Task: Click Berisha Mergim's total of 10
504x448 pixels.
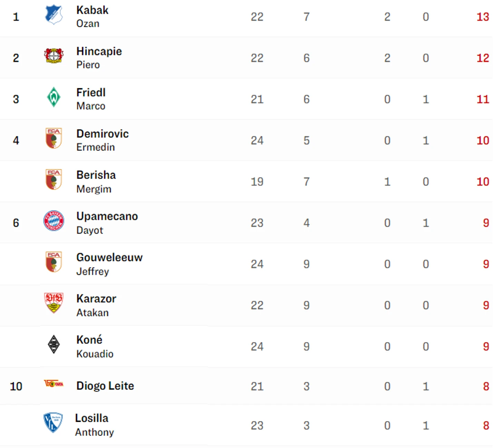Action: pyautogui.click(x=483, y=182)
